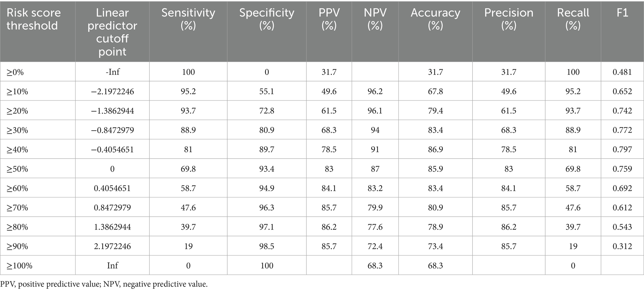The image size is (644, 291).
Task: Select the Sensitivity (%) column header
Action: 188,19
